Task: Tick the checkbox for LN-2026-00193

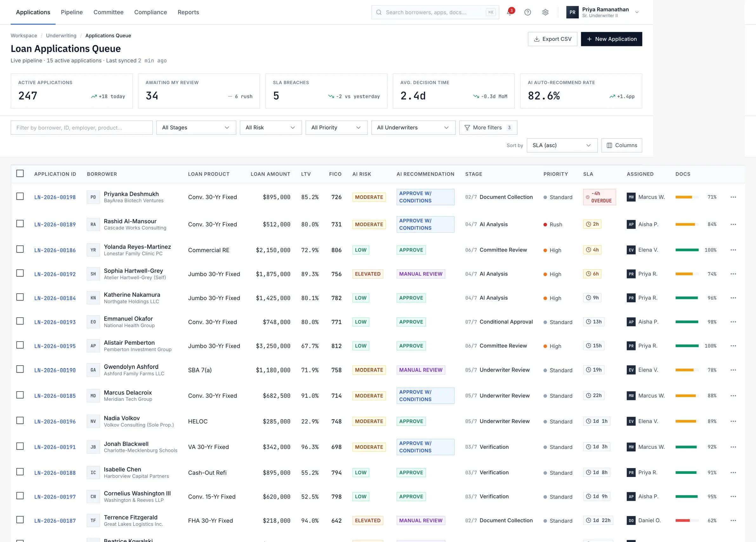Action: (x=20, y=321)
